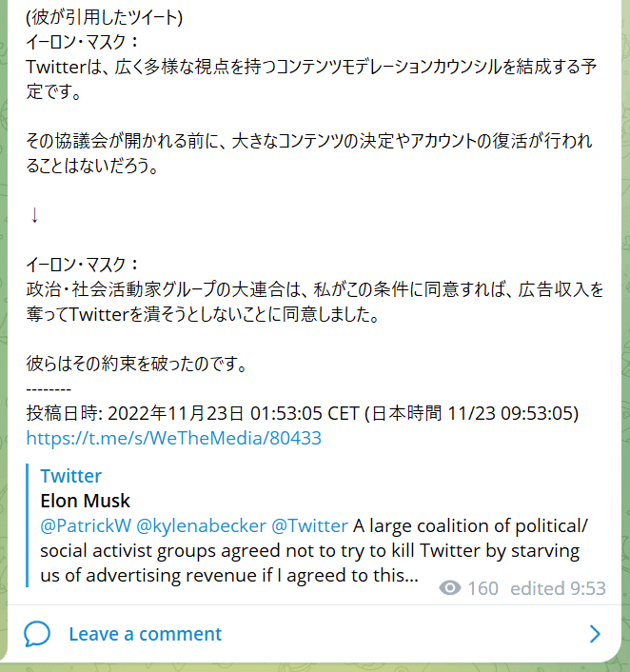Click the paragraph starting with Twitterは
Image resolution: width=630 pixels, height=672 pixels.
click(x=311, y=79)
